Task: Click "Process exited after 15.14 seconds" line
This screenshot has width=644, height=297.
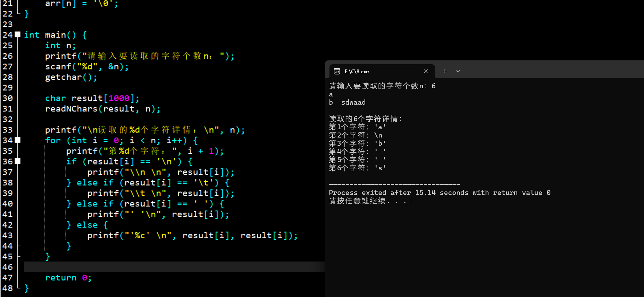Action: pyautogui.click(x=440, y=193)
